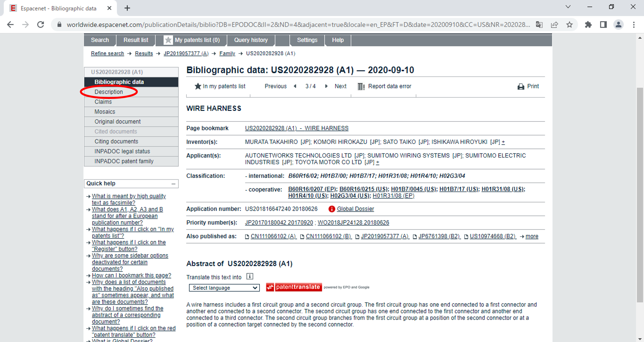Open a new browser tab

pyautogui.click(x=127, y=8)
